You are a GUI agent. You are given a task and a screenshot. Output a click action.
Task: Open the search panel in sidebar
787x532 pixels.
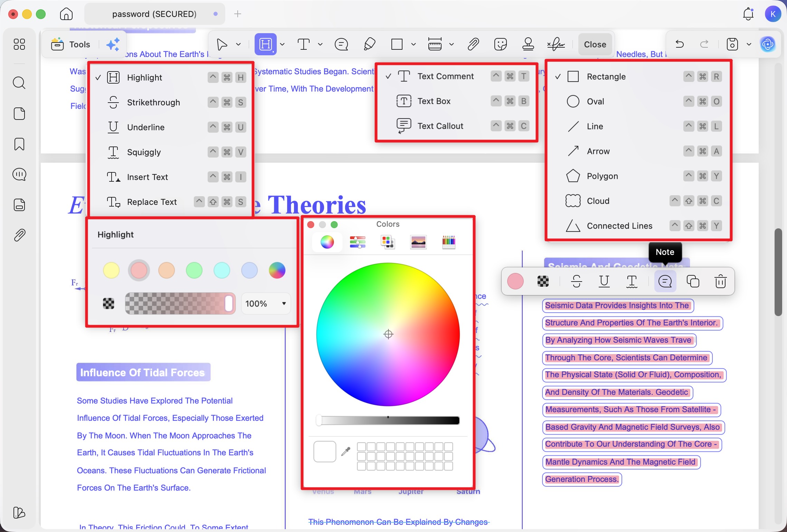[x=19, y=83]
